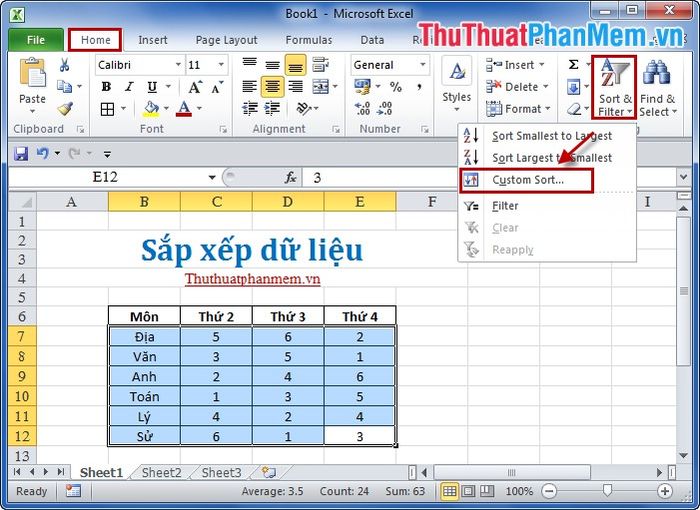Click the Increase Decimal icon

(x=362, y=109)
